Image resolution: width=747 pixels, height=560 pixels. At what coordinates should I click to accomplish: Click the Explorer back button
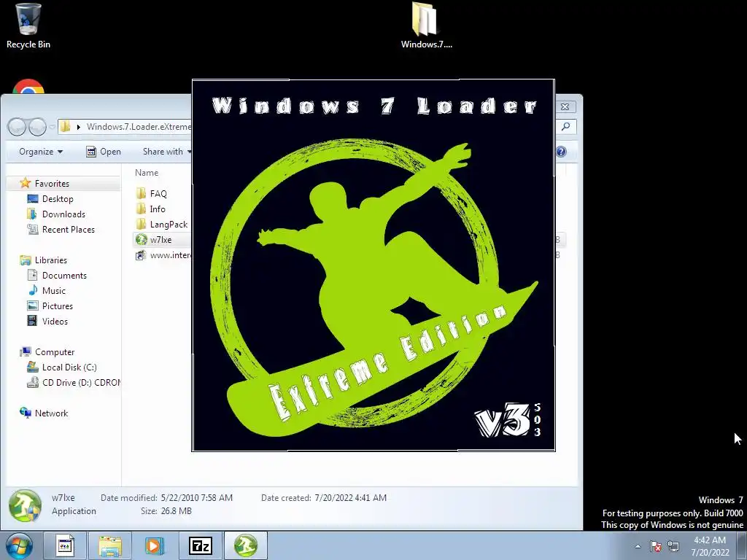18,127
